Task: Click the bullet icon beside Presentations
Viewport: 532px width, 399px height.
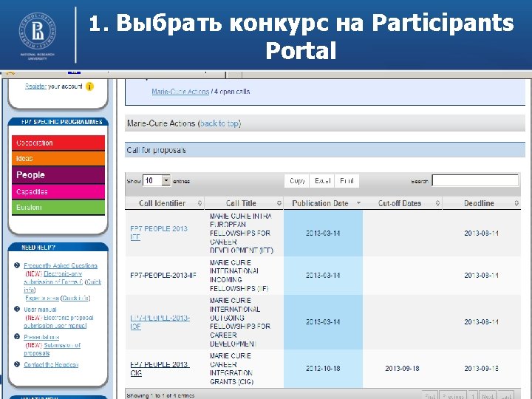Action: coord(17,337)
